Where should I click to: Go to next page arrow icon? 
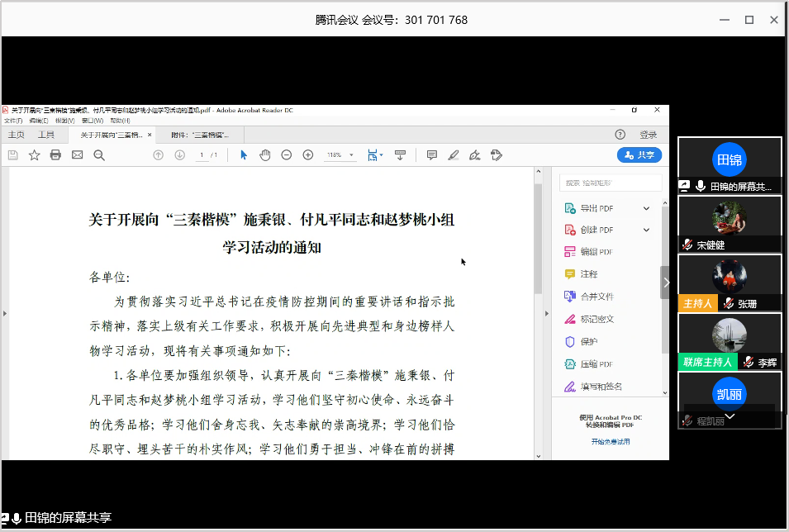(179, 155)
